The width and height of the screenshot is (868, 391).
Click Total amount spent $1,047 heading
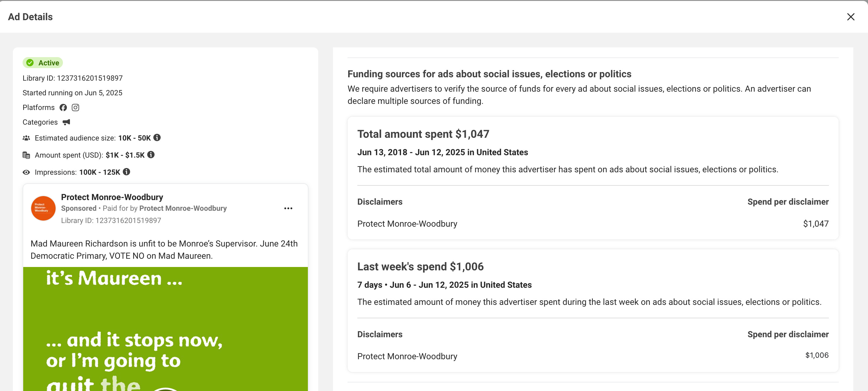pos(423,134)
